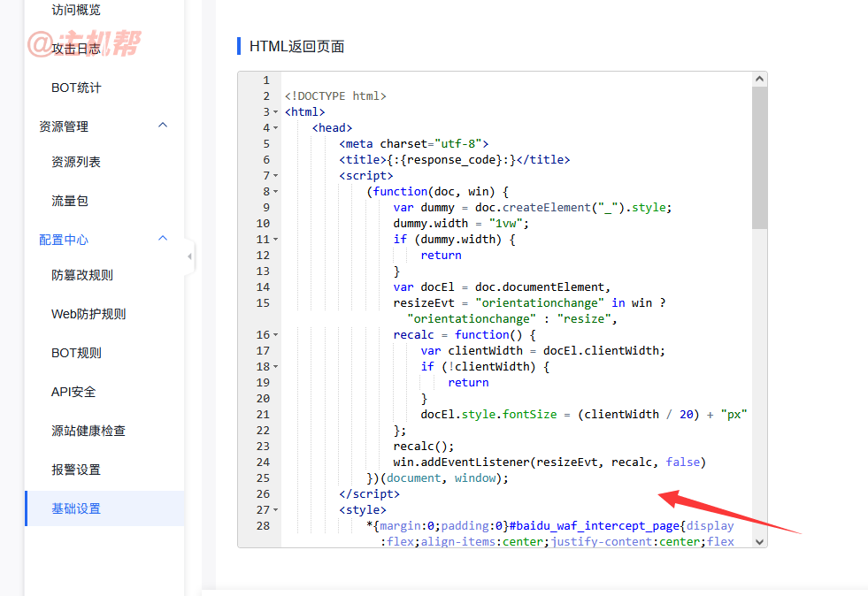Click the win.addEventListener line
Image resolution: width=868 pixels, height=596 pixels.
pos(549,462)
